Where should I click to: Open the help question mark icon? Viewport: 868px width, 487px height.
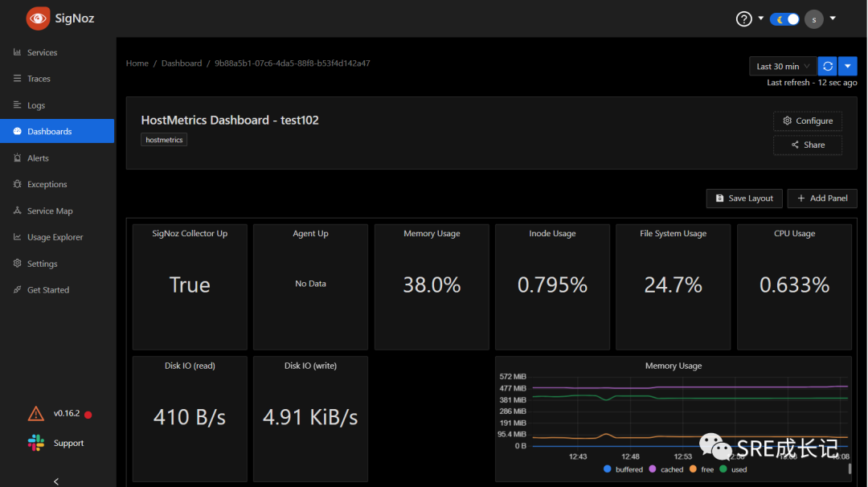tap(743, 18)
